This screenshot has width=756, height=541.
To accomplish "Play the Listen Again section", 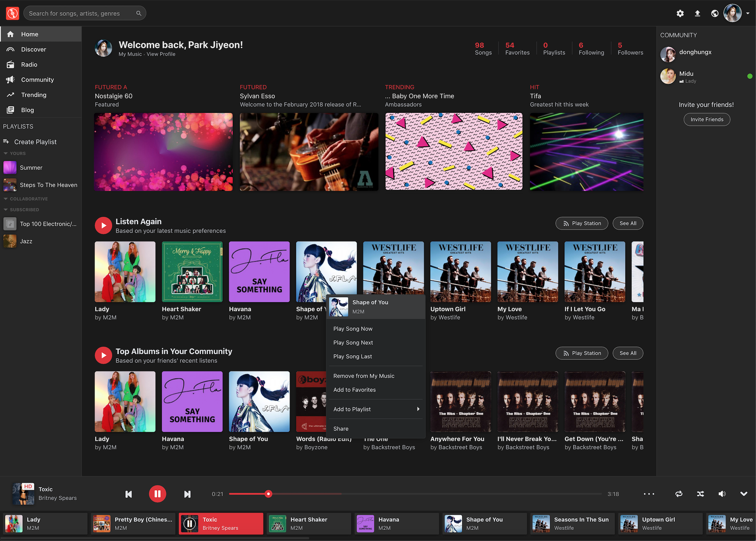I will pos(104,225).
